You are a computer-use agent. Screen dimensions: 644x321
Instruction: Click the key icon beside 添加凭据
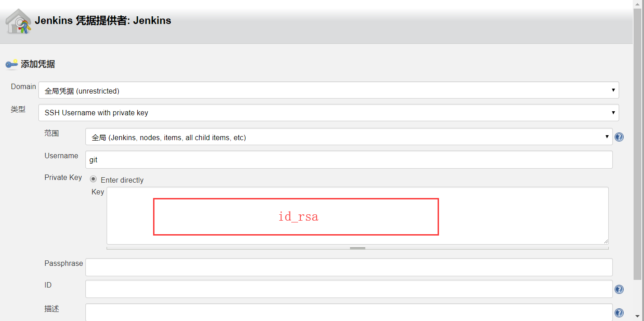pos(12,64)
